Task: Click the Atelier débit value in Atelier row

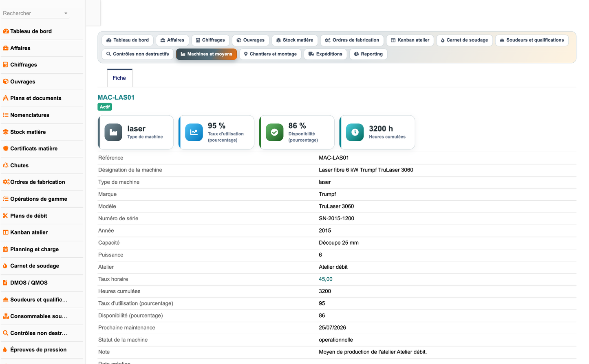Action: [x=333, y=267]
